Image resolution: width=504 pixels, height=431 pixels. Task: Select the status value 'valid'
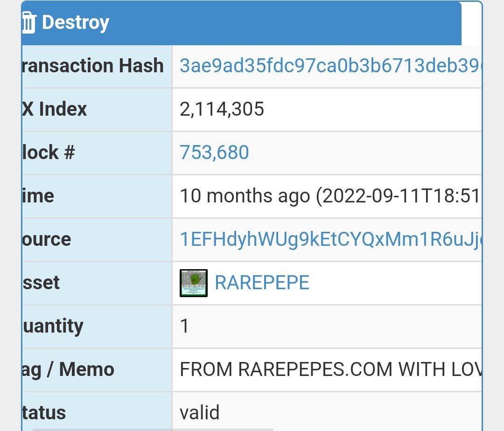[200, 412]
